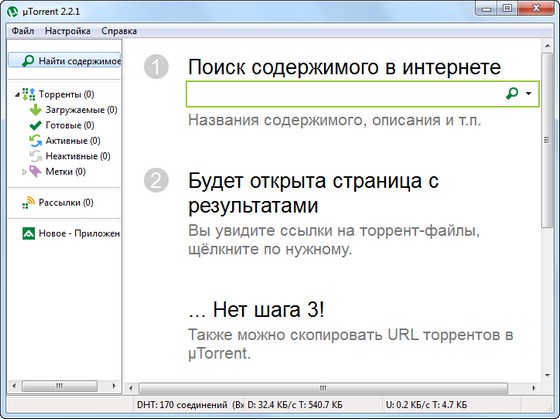The image size is (560, 419).
Task: Click the Активные blue-green arrows icon
Action: 35,141
